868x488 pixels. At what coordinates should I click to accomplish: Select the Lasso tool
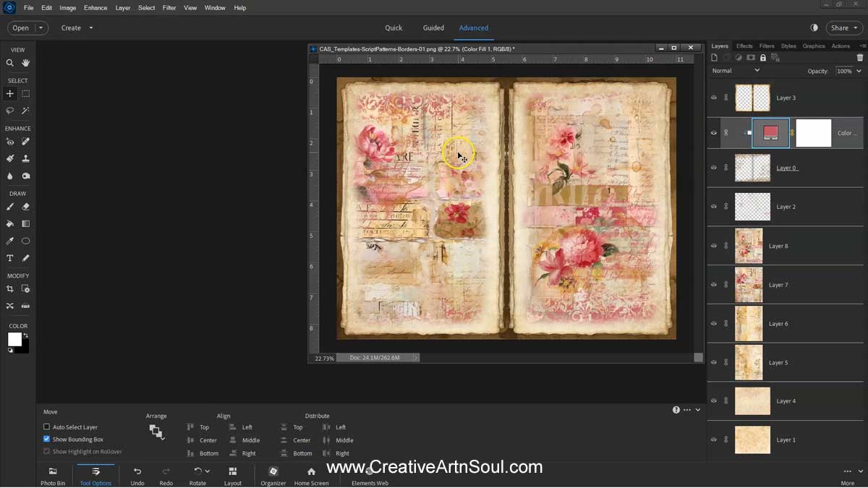9,110
